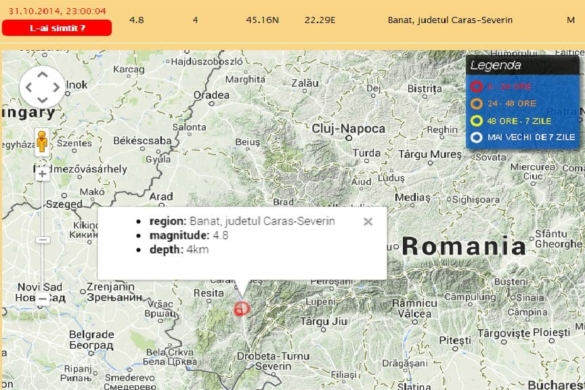The image size is (585, 390).
Task: Click the Szeged city label
Action: pyautogui.click(x=64, y=205)
